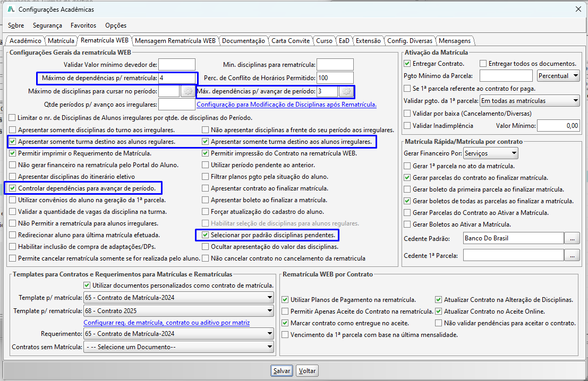
Task: Click the Qtde períodos p/ avanço aos irregulares field
Action: [177, 105]
